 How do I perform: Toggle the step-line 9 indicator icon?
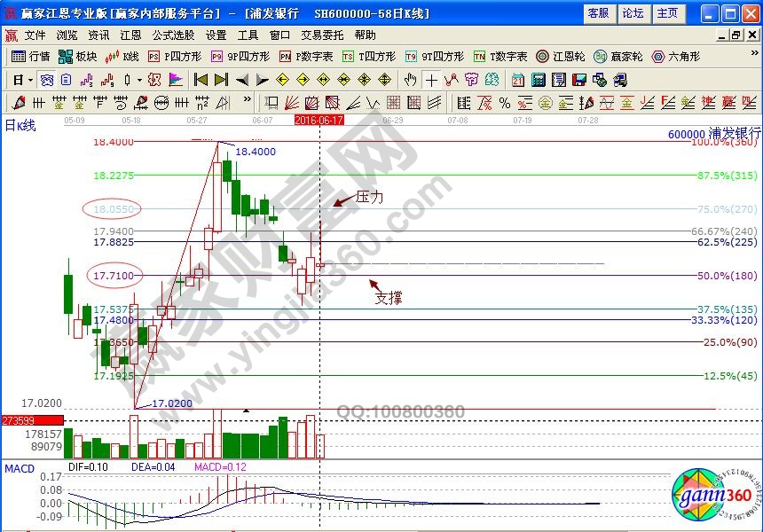107,80
